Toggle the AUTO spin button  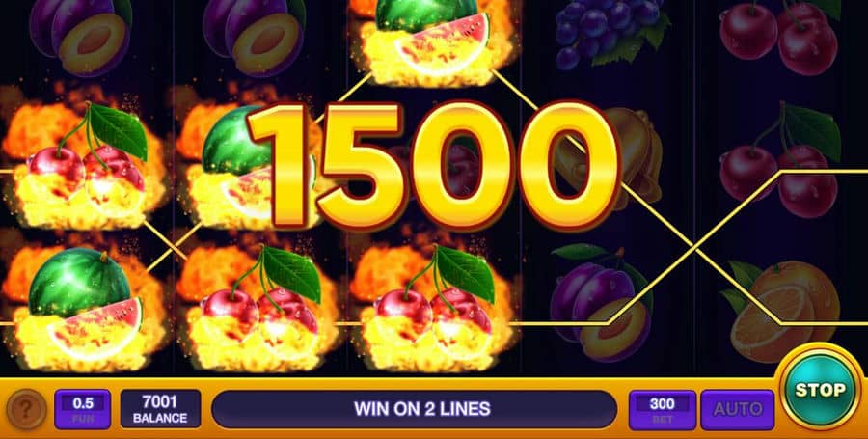(x=738, y=410)
